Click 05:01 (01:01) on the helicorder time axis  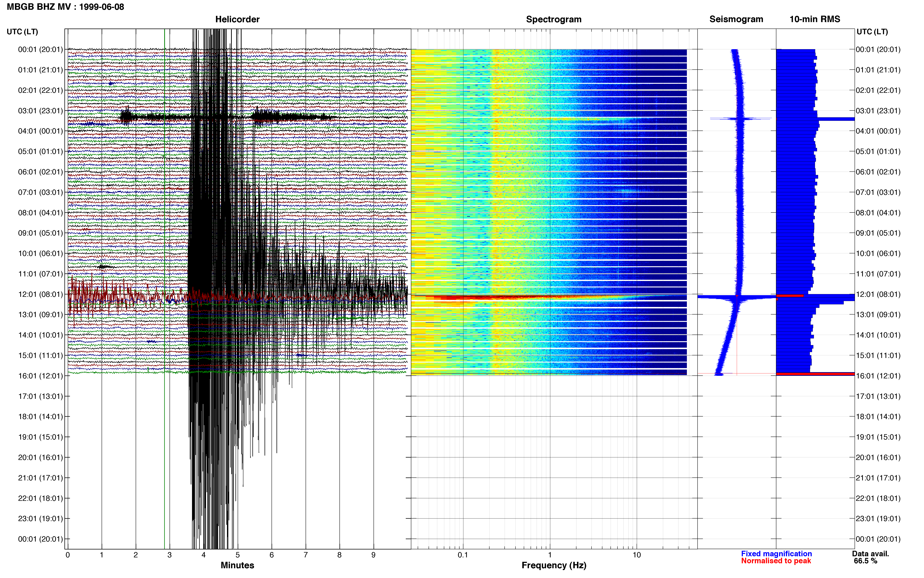click(41, 151)
